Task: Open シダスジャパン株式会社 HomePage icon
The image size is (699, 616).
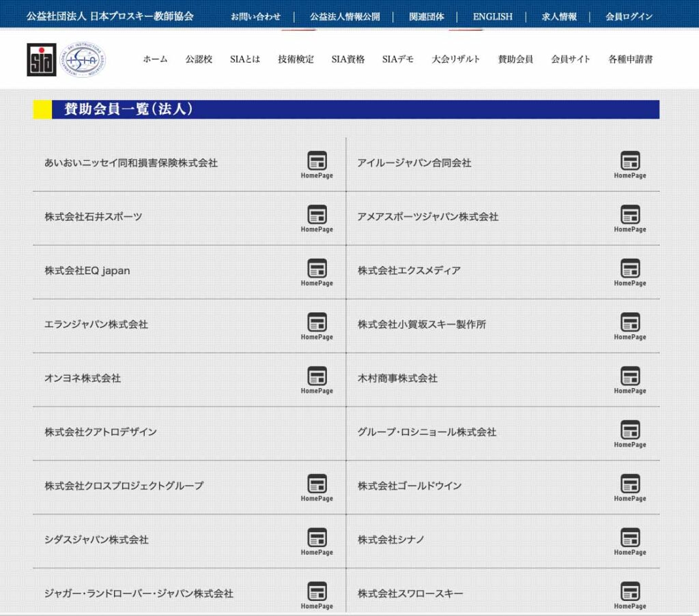Action: tap(317, 542)
